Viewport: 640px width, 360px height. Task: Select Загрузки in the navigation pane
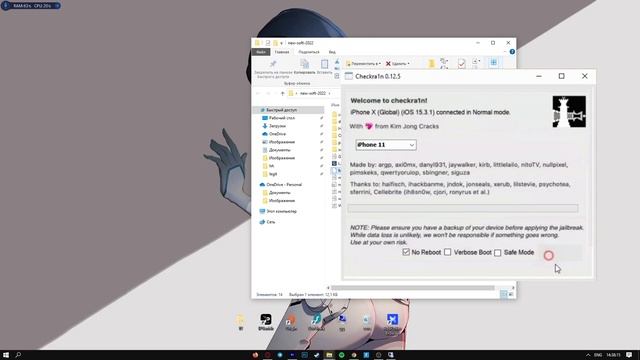(277, 126)
